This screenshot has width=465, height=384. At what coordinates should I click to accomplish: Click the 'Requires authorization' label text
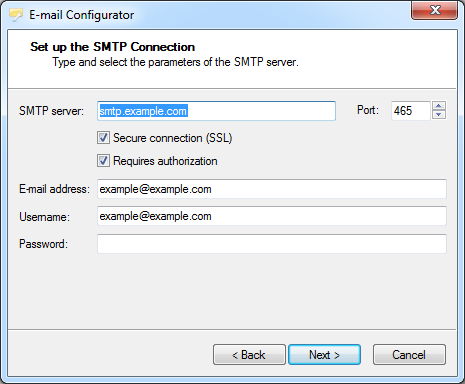(x=165, y=161)
